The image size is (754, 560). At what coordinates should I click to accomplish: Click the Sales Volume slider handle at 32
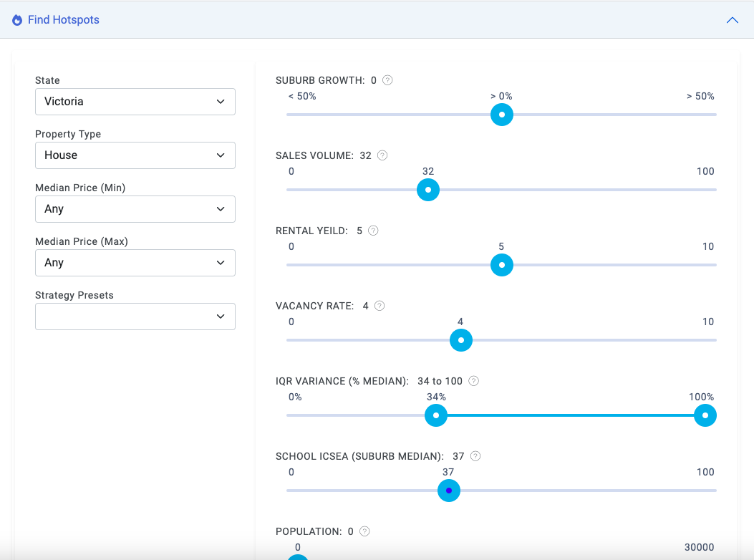tap(428, 190)
